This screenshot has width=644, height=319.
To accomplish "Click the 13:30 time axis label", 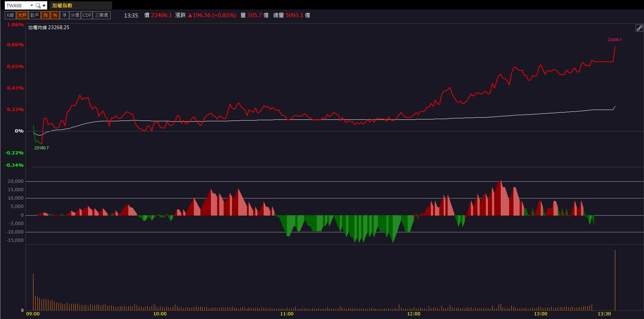I will tap(604, 314).
